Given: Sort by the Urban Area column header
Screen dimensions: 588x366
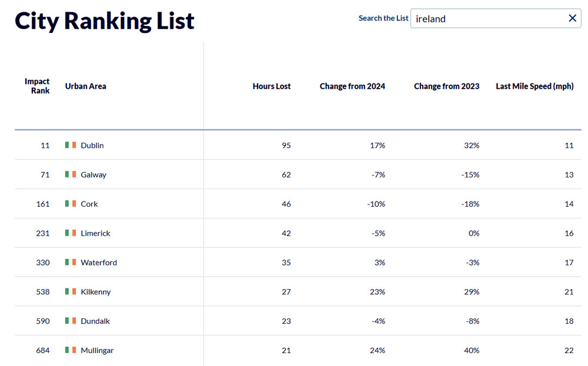Looking at the screenshot, I should pos(86,86).
